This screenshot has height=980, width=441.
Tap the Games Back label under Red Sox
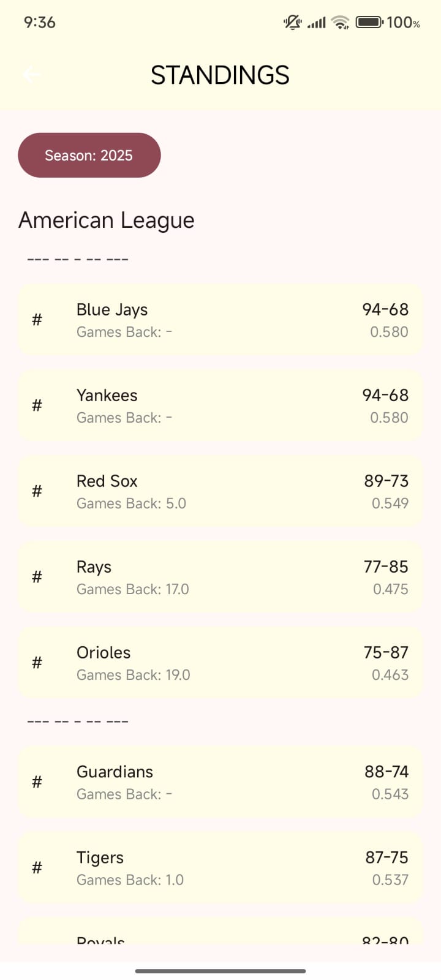pos(131,503)
